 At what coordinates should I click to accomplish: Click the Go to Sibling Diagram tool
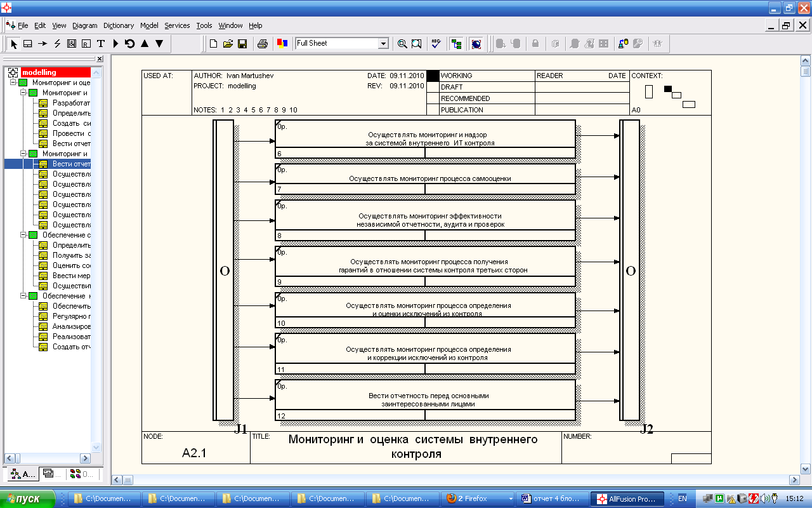(130, 44)
